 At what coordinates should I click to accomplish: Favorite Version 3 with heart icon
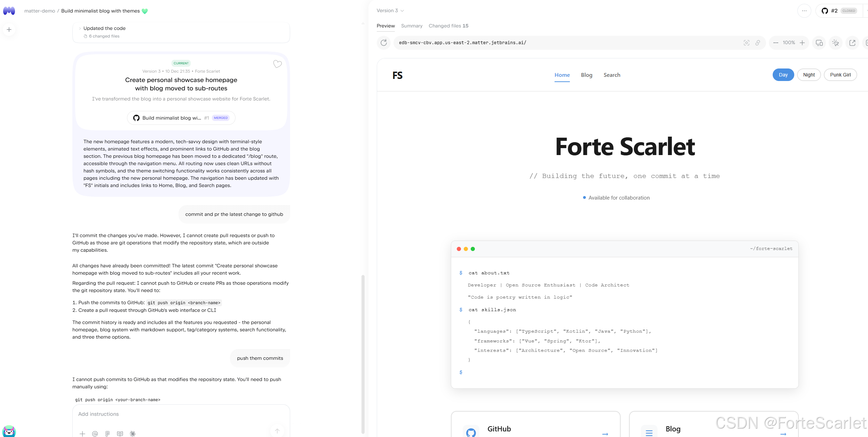point(277,64)
